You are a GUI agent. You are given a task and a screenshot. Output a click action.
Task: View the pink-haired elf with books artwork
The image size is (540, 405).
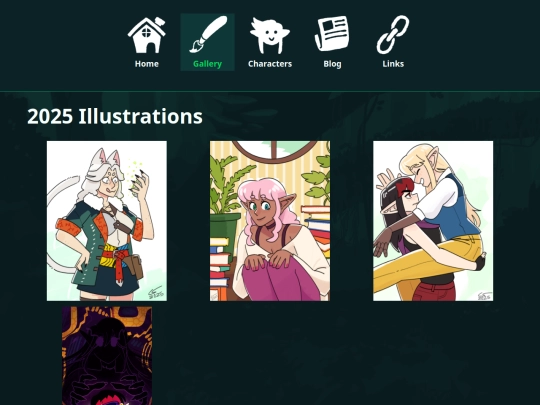[270, 221]
